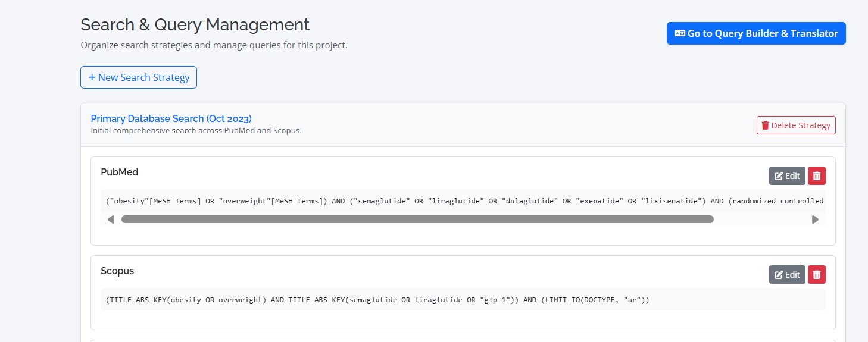Delete the Scopus query with trash icon
Screen dimensions: 868x342
[x=816, y=275]
